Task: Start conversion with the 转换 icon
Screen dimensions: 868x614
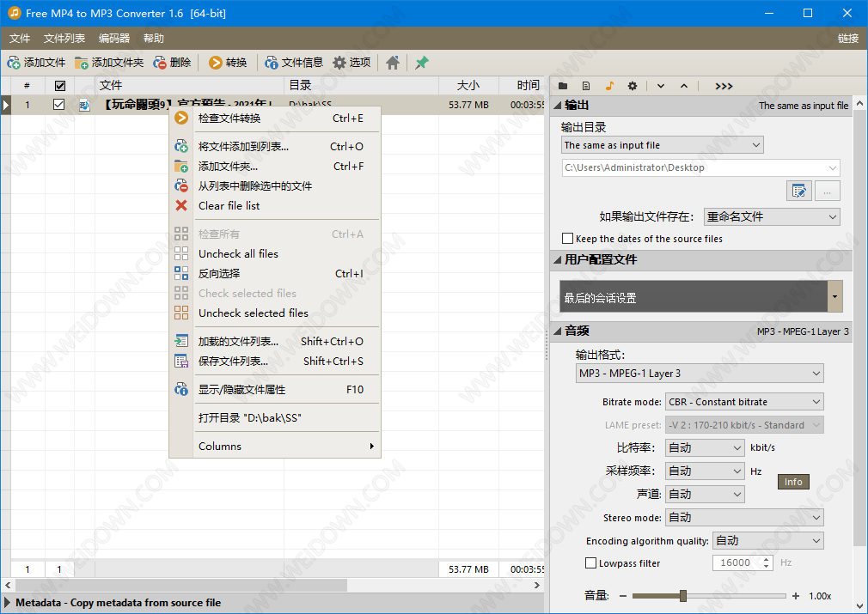Action: pyautogui.click(x=216, y=63)
